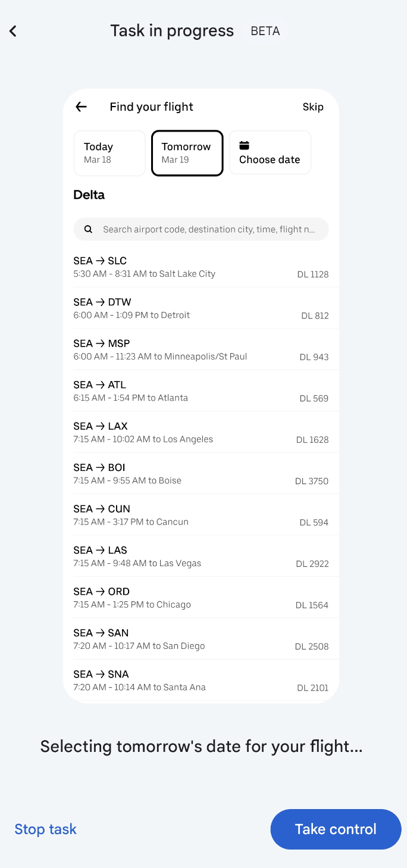Click the Stop task link
The width and height of the screenshot is (407, 868).
pos(45,829)
